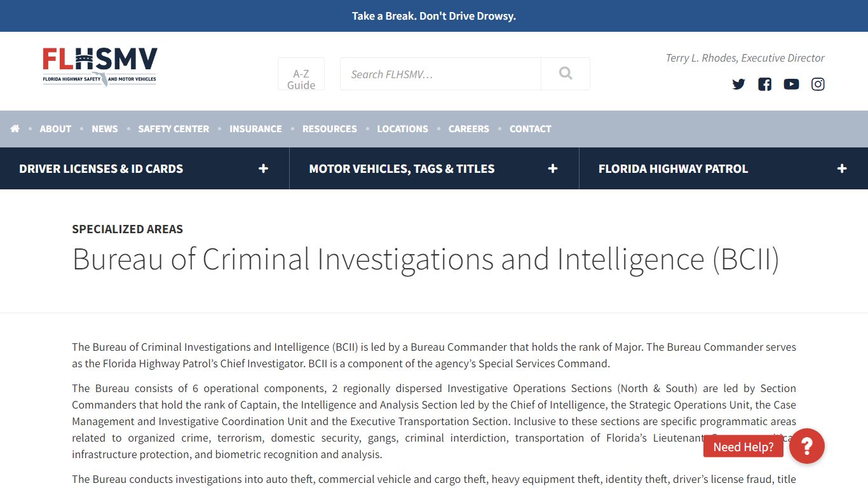Open the Resources menu item

tap(330, 128)
